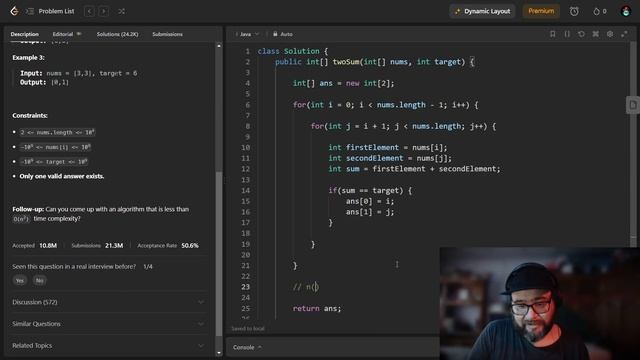Answer No to seen in interview
Image resolution: width=640 pixels, height=360 pixels.
pyautogui.click(x=40, y=280)
